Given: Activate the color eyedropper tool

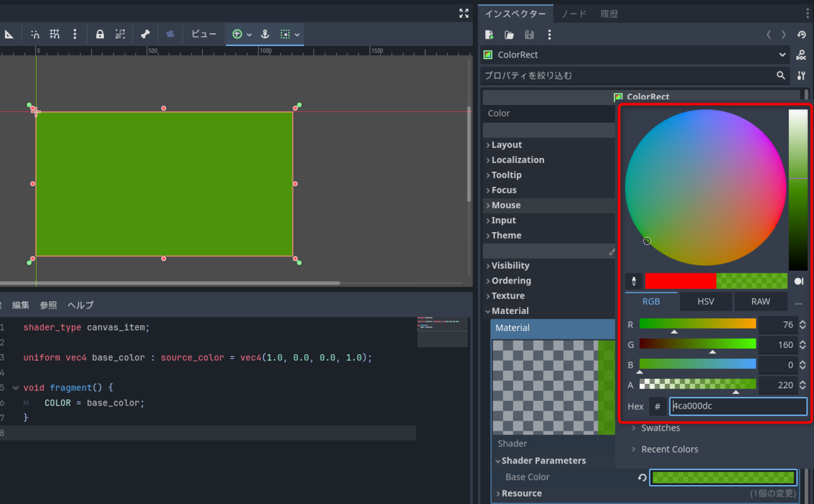Looking at the screenshot, I should (x=634, y=281).
